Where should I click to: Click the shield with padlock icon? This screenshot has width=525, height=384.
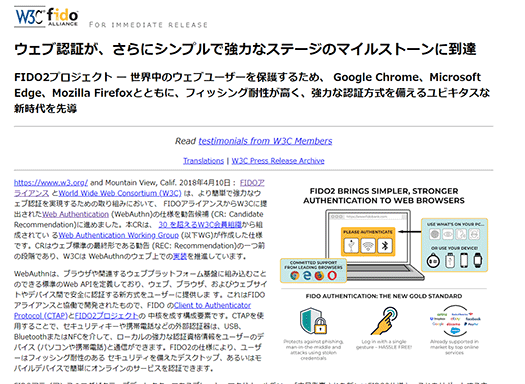(313, 321)
